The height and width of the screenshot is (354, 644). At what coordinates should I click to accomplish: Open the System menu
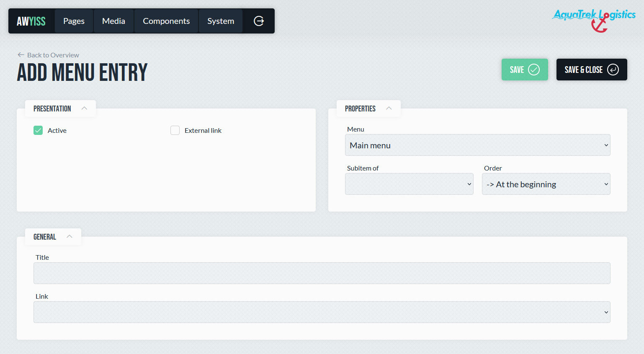pyautogui.click(x=221, y=21)
